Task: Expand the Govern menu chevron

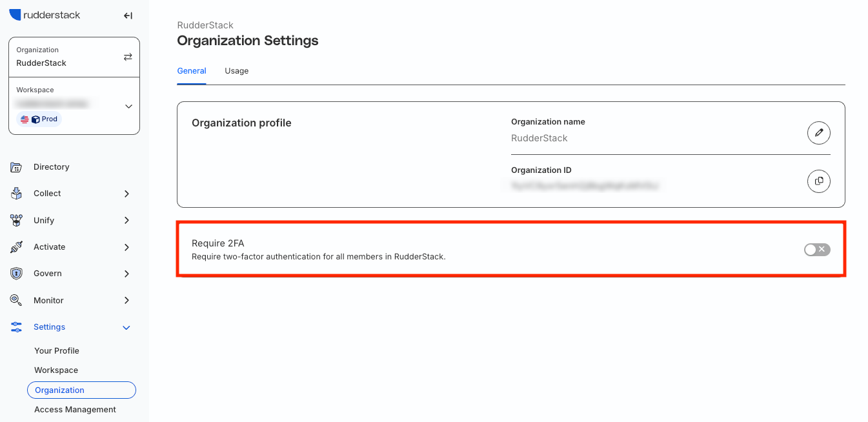Action: click(x=126, y=274)
